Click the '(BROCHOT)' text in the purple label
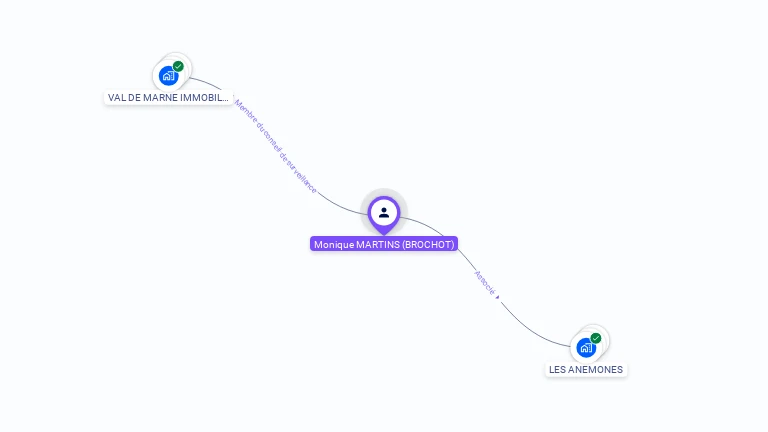 tap(428, 244)
